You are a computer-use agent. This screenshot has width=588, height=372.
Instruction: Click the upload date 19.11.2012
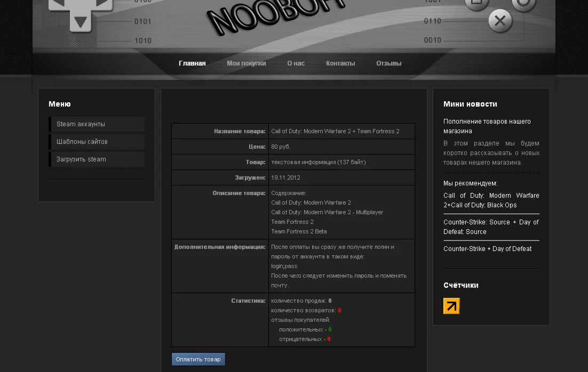285,177
